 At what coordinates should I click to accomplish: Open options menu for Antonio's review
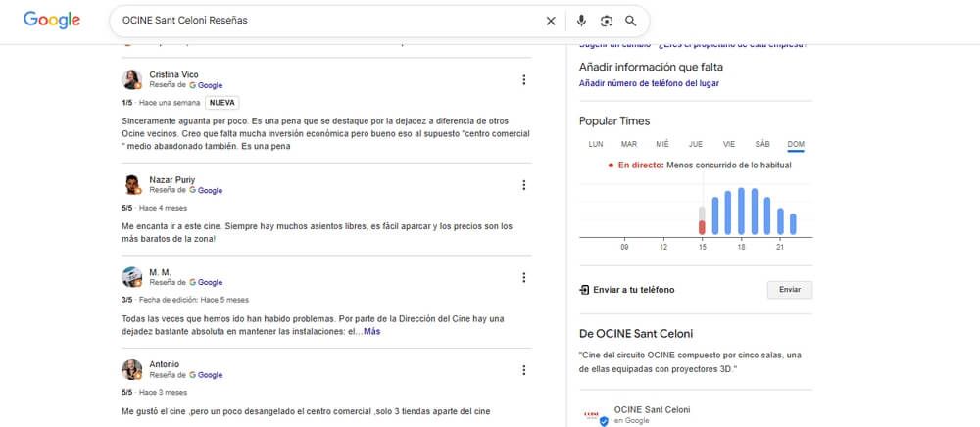(523, 370)
